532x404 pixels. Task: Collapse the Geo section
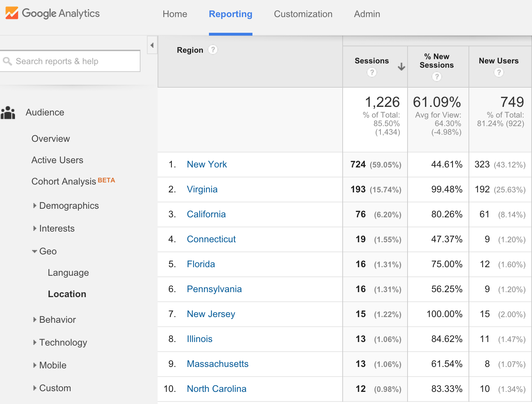(x=35, y=251)
